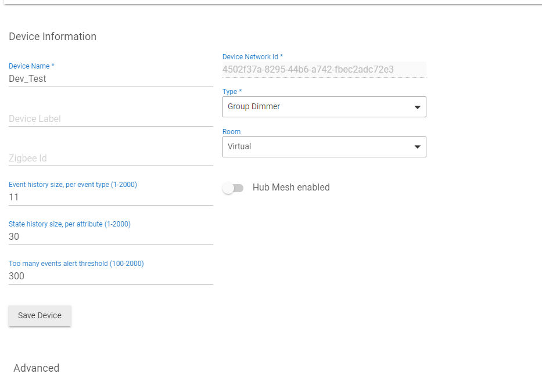Click the Type field label

point(232,92)
